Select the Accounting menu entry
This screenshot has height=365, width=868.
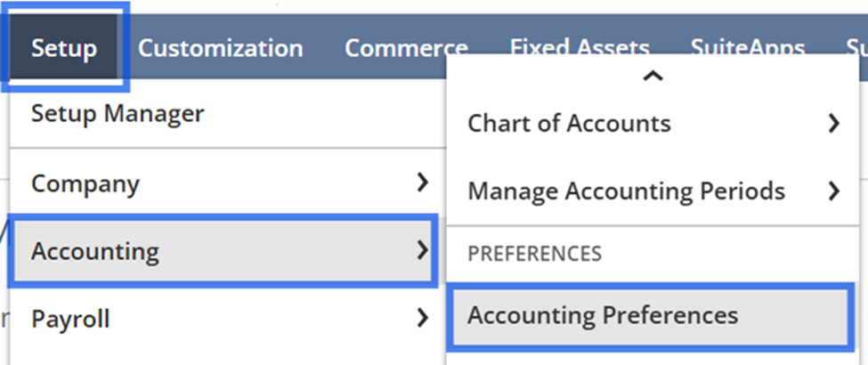[x=95, y=252]
